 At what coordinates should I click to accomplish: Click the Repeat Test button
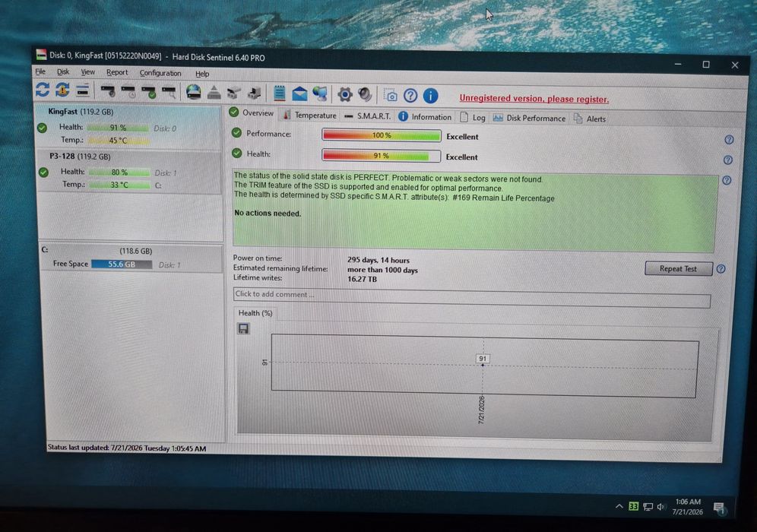click(x=678, y=268)
